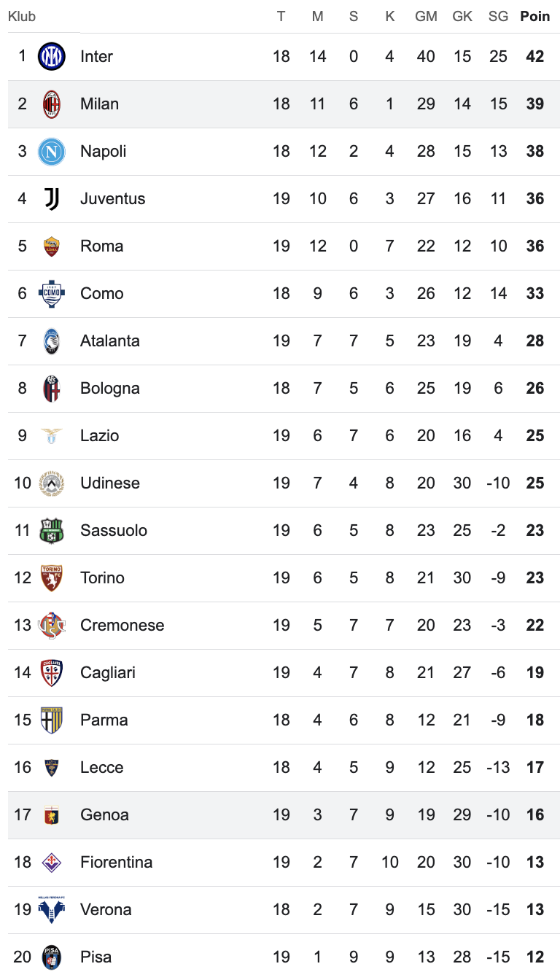The width and height of the screenshot is (560, 980).
Task: Open the Torino club page link
Action: point(102,578)
